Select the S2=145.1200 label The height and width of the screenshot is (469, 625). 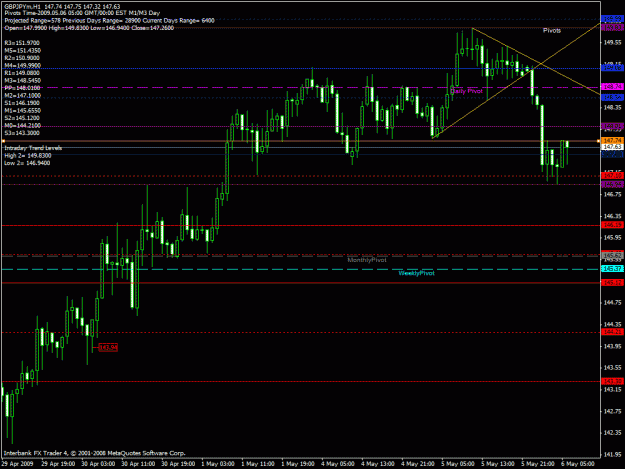pyautogui.click(x=22, y=118)
